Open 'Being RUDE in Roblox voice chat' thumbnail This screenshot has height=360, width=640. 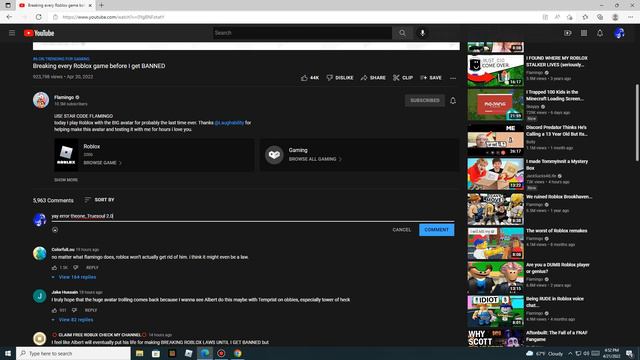tap(496, 311)
